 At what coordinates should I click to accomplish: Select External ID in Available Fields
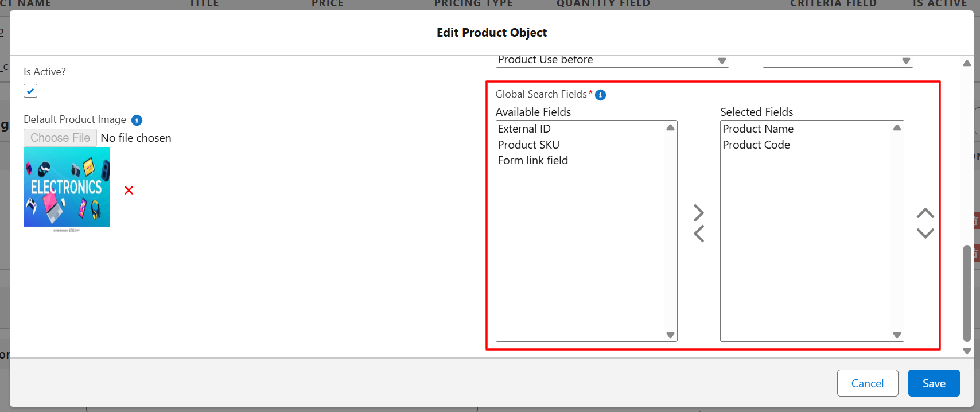(x=524, y=129)
